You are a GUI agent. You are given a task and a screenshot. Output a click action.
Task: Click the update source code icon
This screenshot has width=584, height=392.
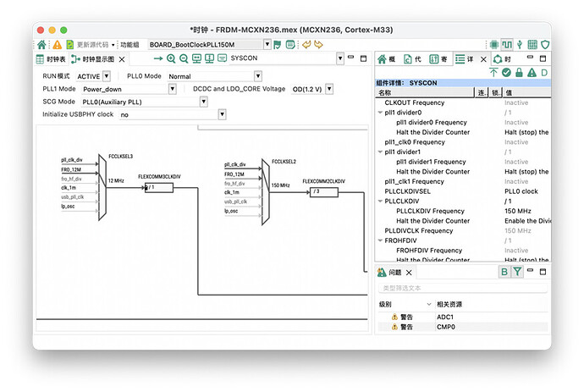pos(70,45)
